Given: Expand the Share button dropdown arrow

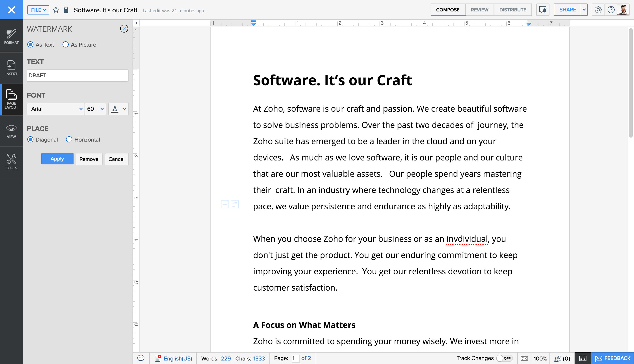Looking at the screenshot, I should 584,10.
